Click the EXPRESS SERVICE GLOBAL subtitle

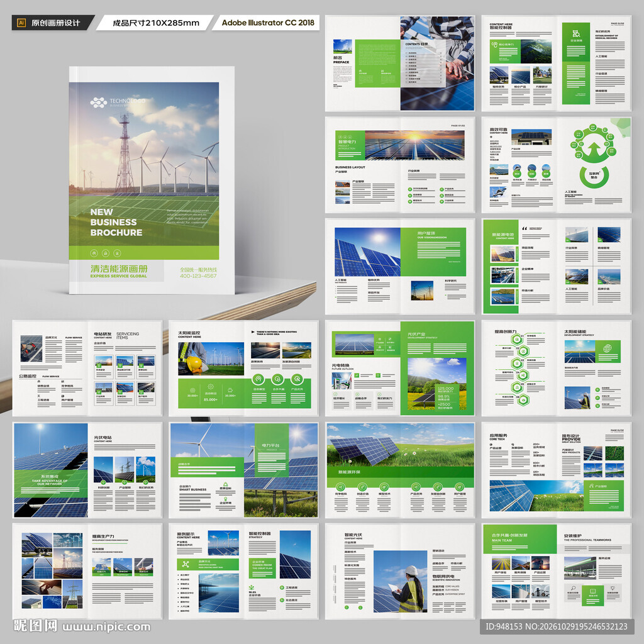tap(119, 276)
